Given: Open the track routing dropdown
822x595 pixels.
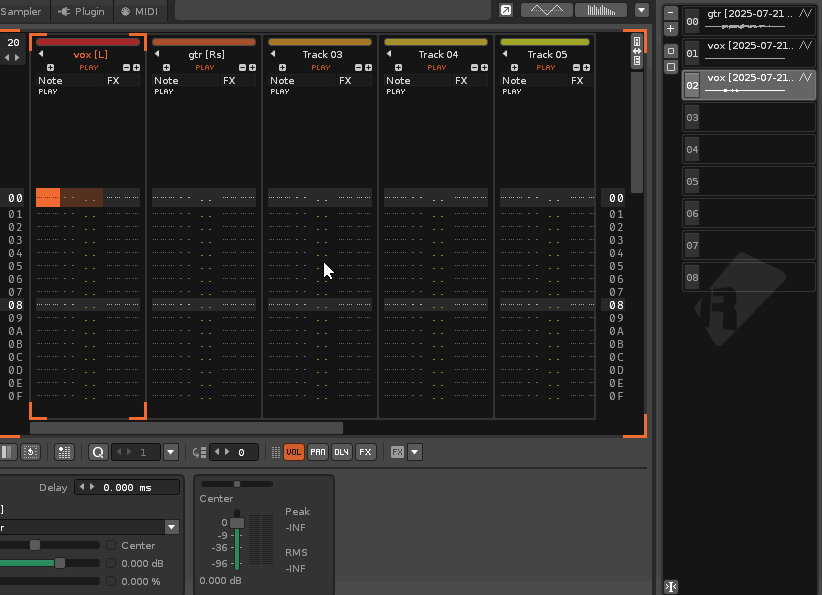Looking at the screenshot, I should (x=171, y=527).
